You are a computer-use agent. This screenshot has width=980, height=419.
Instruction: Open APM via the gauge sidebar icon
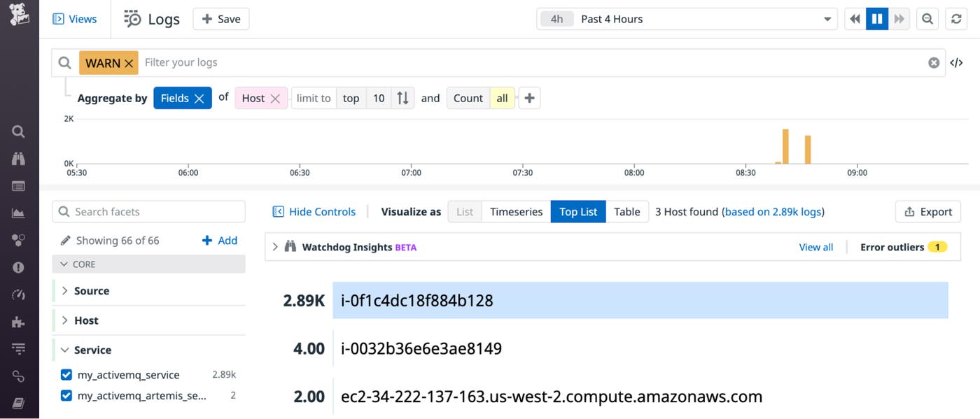[17, 294]
